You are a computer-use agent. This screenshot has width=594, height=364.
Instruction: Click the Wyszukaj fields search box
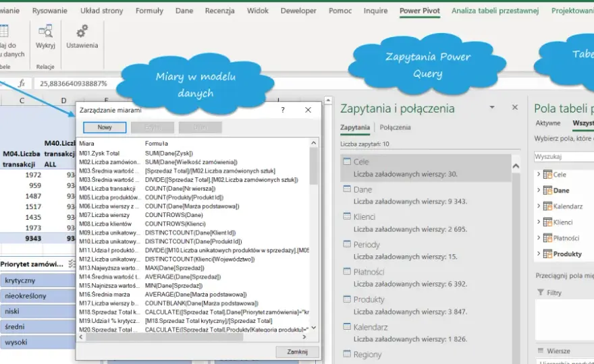pyautogui.click(x=564, y=156)
